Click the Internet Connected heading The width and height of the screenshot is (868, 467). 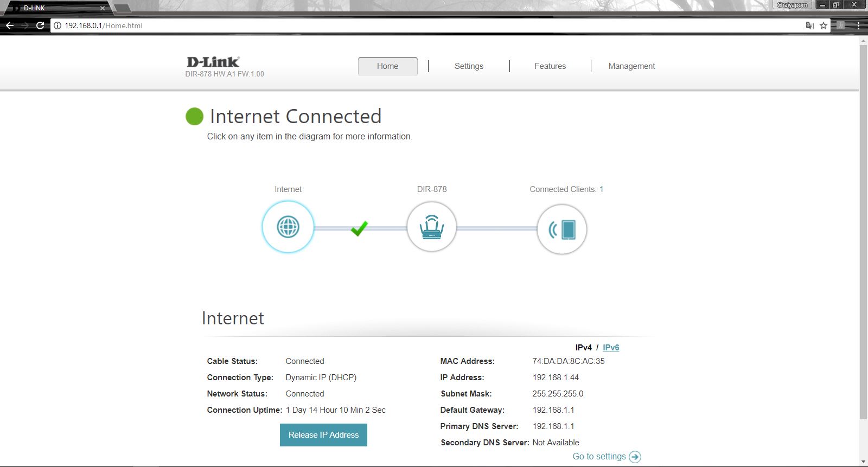[296, 116]
